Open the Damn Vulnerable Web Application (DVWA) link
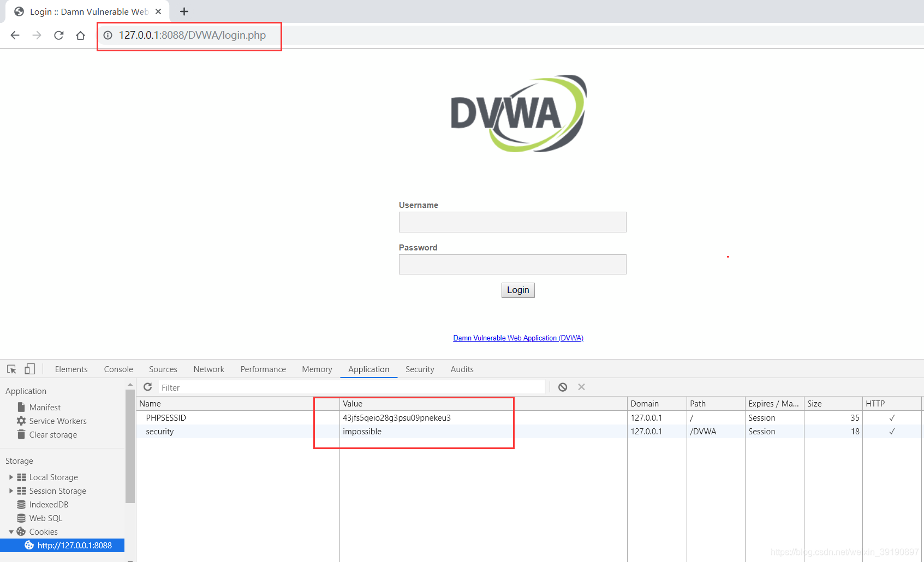924x562 pixels. coord(518,338)
